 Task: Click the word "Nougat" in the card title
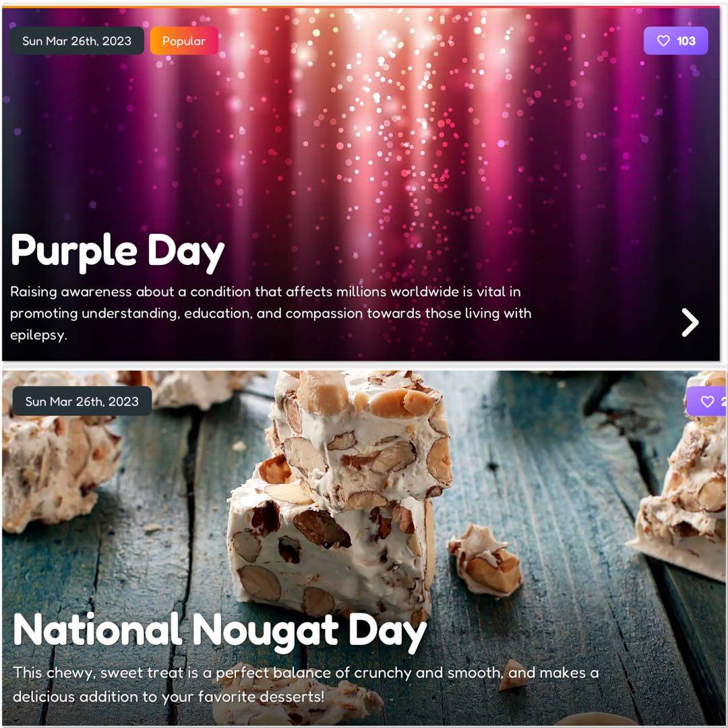click(x=265, y=632)
